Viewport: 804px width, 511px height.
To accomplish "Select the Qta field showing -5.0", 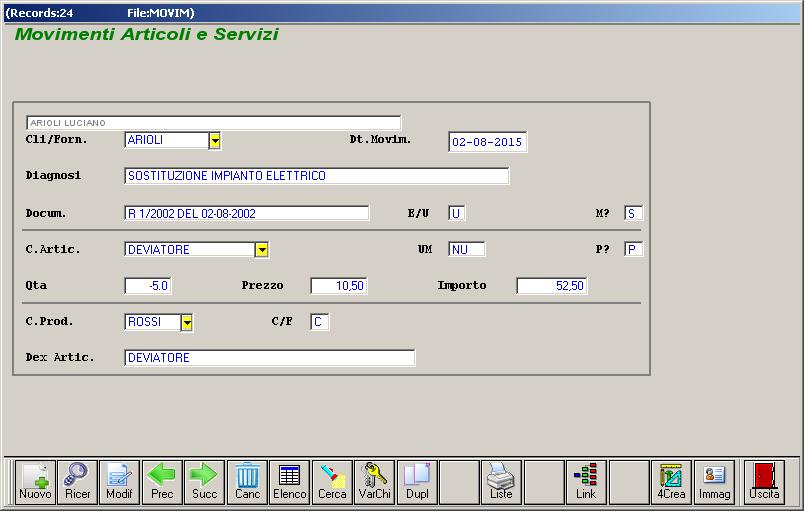I will pos(148,286).
